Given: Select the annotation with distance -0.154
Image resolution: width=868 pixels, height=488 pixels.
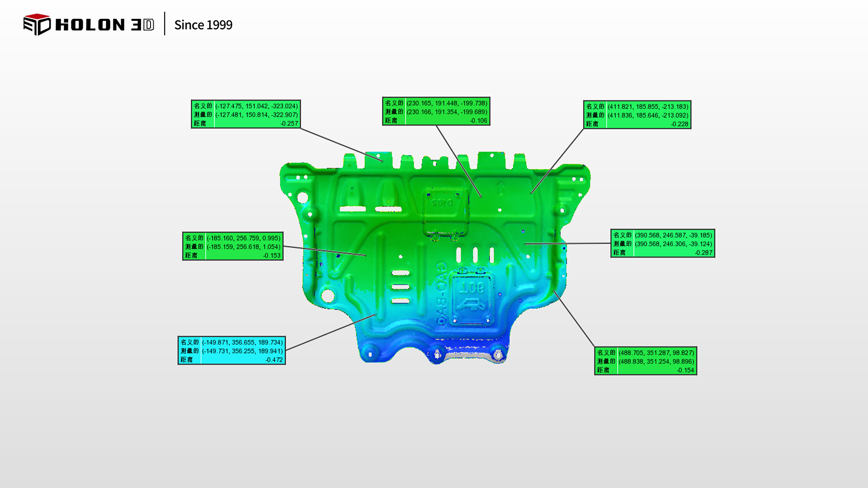Looking at the screenshot, I should 645,361.
